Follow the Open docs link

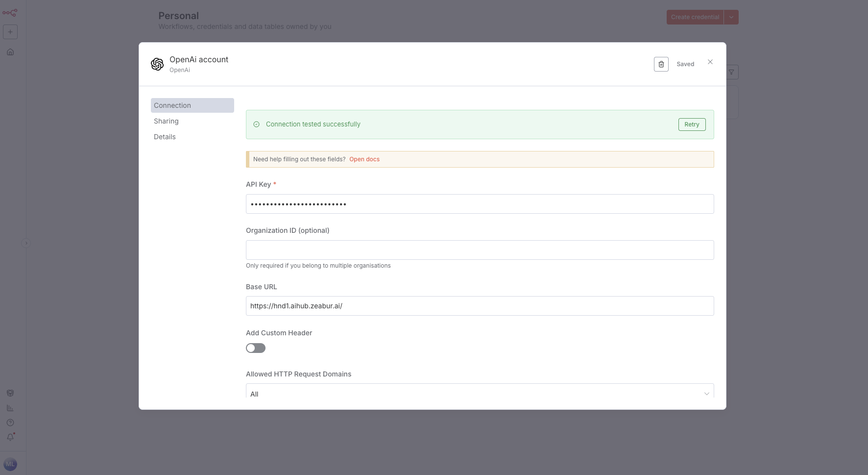(x=364, y=159)
